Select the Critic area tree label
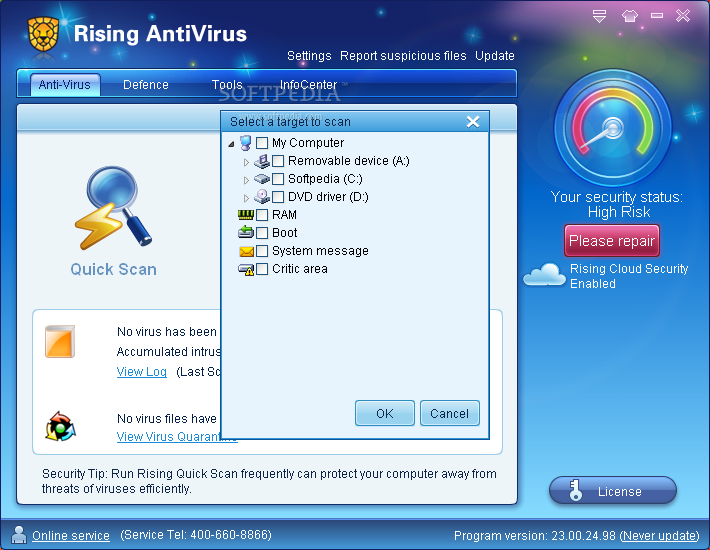The height and width of the screenshot is (550, 710). click(x=300, y=269)
